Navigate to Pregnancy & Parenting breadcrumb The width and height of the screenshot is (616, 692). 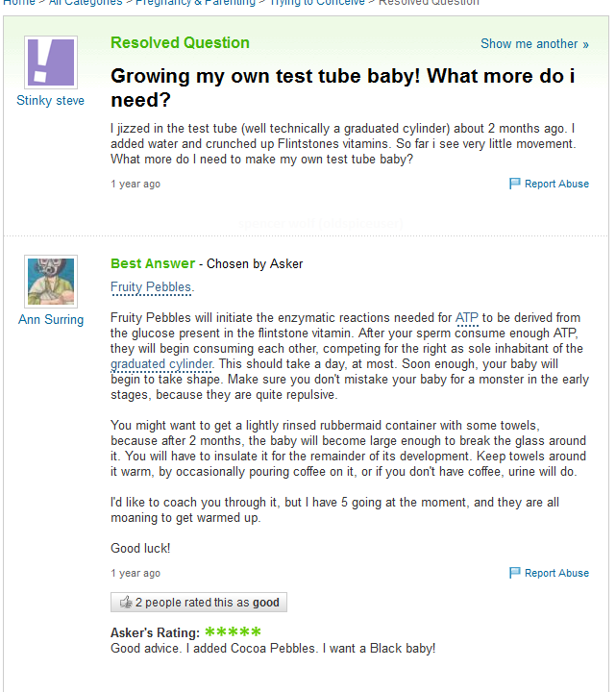[195, 3]
